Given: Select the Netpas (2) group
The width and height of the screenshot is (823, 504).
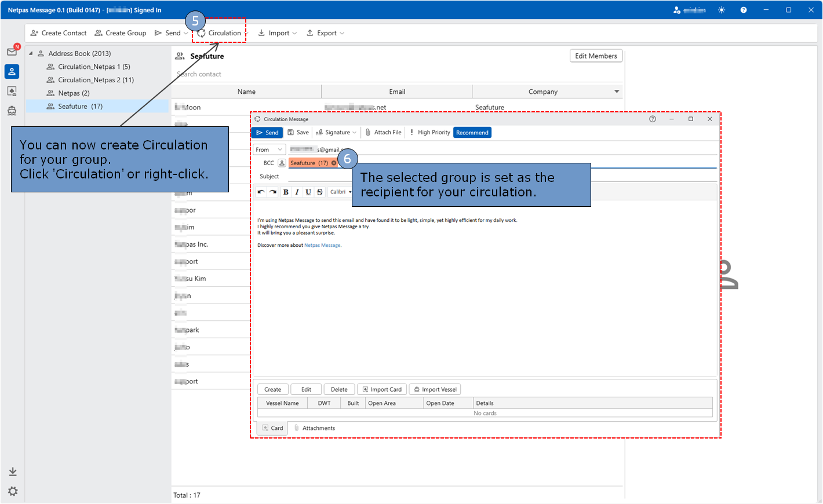Looking at the screenshot, I should pos(74,93).
